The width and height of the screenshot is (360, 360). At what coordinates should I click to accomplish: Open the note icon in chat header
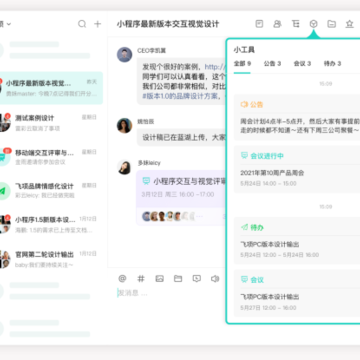tap(259, 24)
